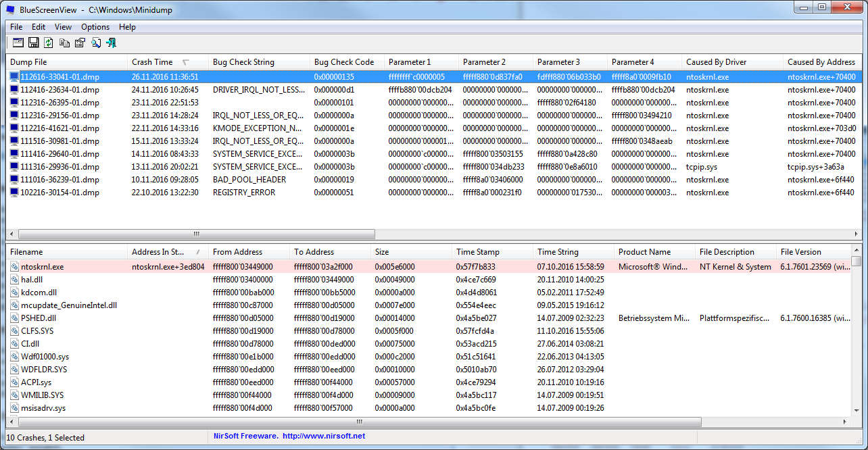Click file icon next to msisadrv.sys
The height and width of the screenshot is (450, 868).
(15, 408)
